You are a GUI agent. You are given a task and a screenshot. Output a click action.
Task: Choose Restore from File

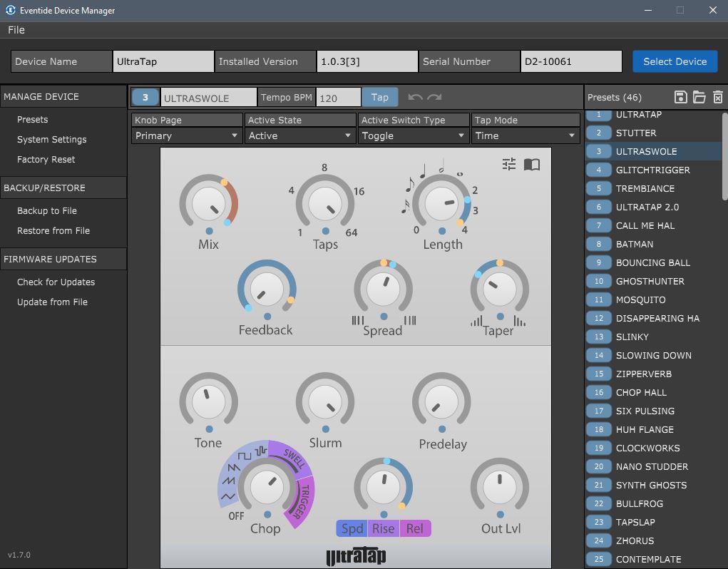(53, 230)
